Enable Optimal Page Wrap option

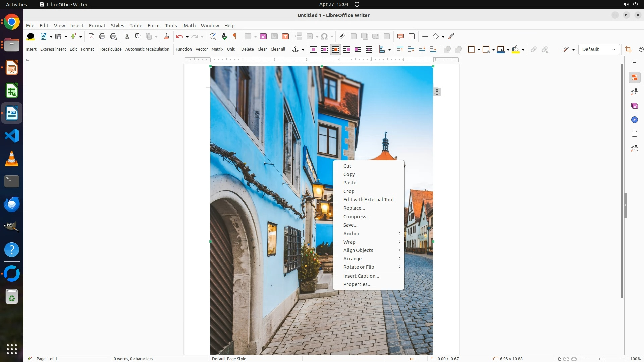coord(336,49)
